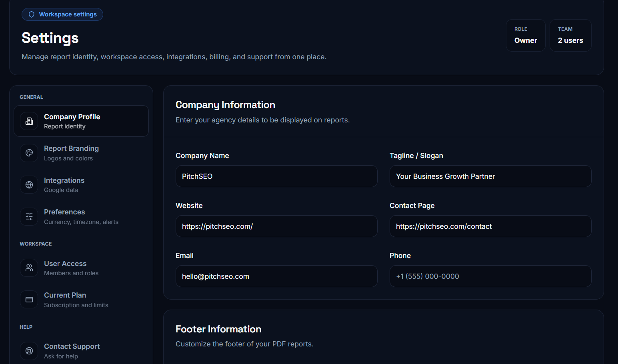Click 'Subscription and limits' subtitle
This screenshot has width=618, height=364.
coord(76,305)
